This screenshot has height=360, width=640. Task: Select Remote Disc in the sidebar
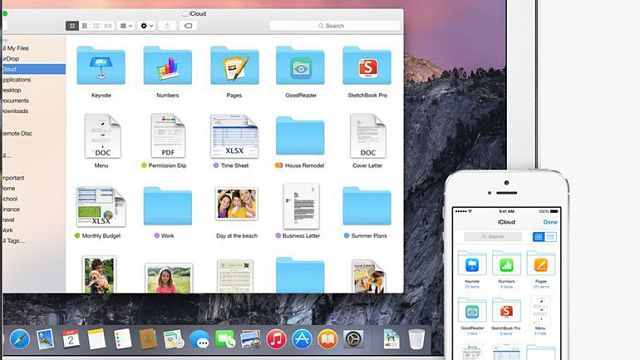(x=17, y=133)
